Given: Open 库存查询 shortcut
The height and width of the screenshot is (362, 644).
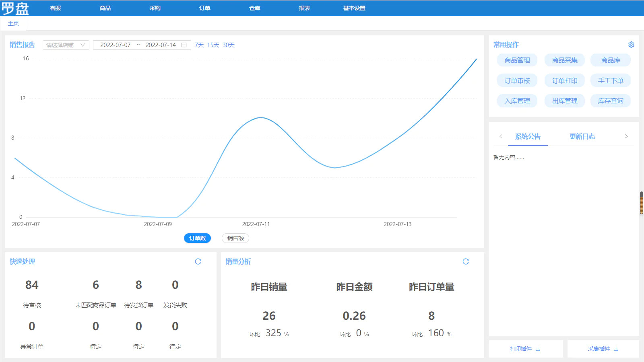Looking at the screenshot, I should coord(610,101).
